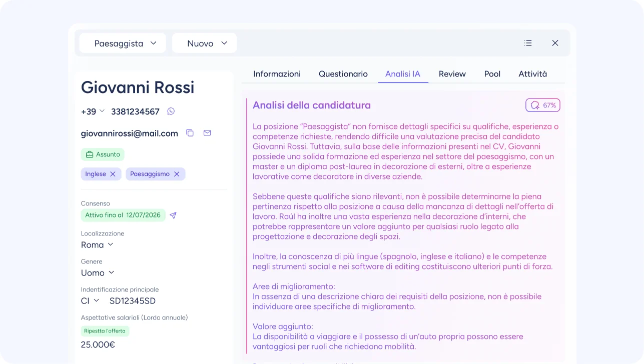This screenshot has height=364, width=644.
Task: Open the Roma location dropdown
Action: pos(97,244)
